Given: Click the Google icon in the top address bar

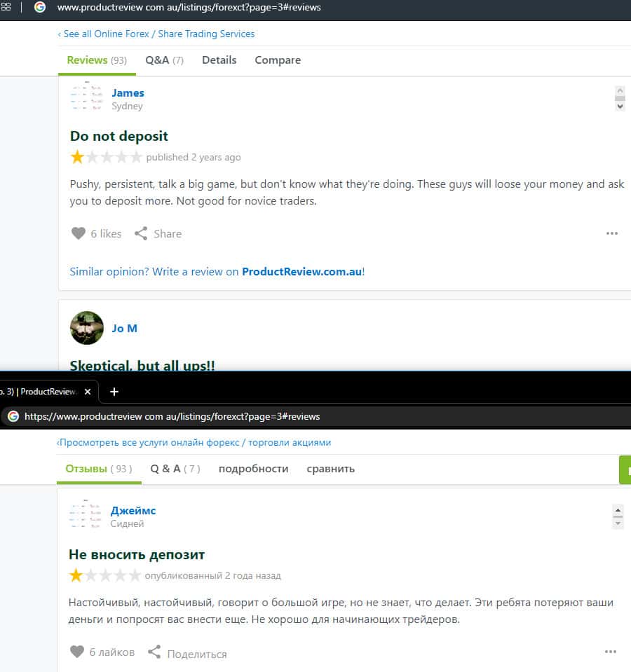Looking at the screenshot, I should (40, 7).
